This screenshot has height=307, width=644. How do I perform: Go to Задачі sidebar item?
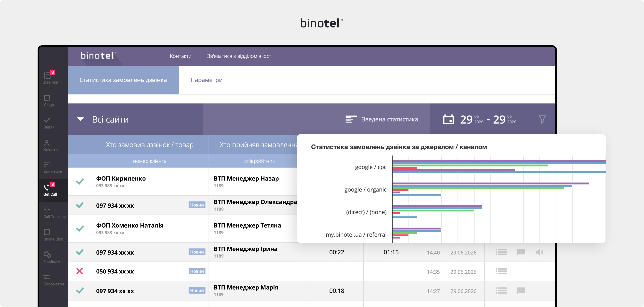49,123
